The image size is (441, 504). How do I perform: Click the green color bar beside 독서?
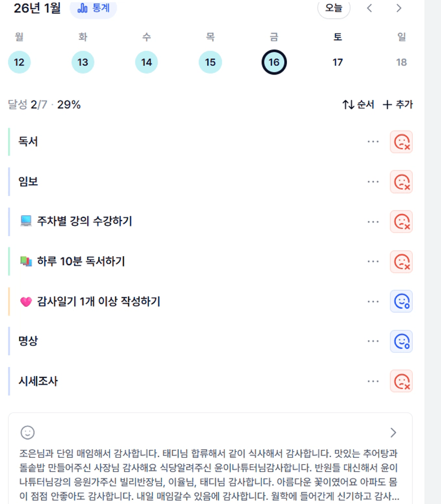[x=9, y=142]
